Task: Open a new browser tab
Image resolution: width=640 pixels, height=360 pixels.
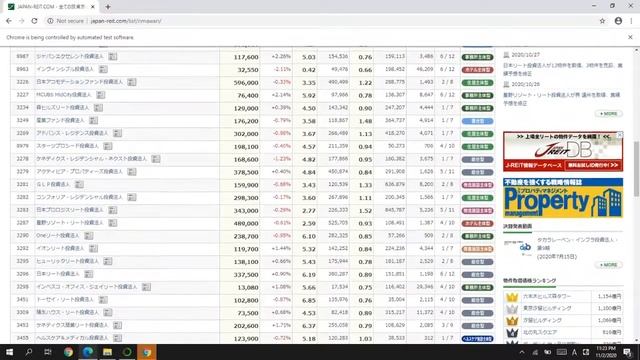Action: (108, 7)
